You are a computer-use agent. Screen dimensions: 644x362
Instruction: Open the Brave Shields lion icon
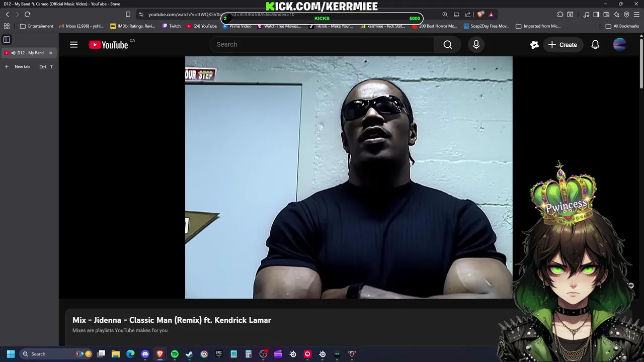(x=480, y=15)
